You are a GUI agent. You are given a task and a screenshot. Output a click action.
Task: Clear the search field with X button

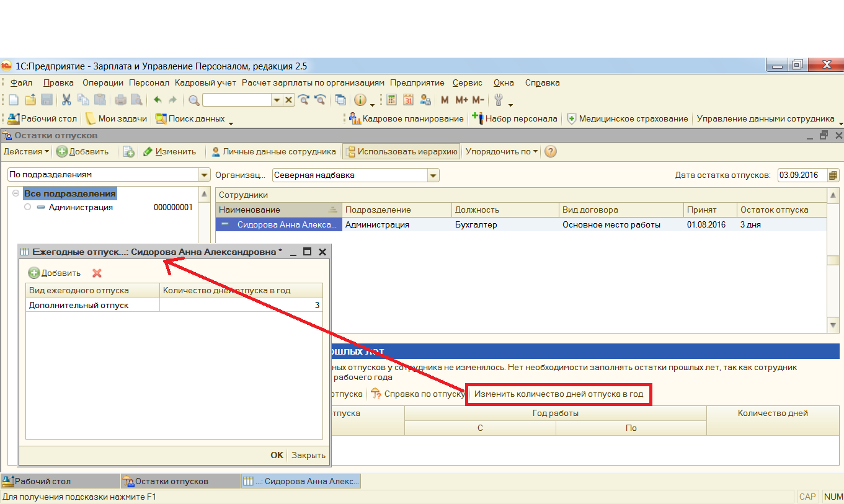click(289, 100)
